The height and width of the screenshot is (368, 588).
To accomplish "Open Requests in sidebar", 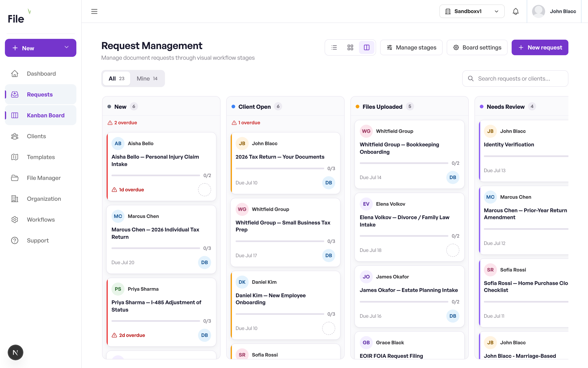I will 41,94.
